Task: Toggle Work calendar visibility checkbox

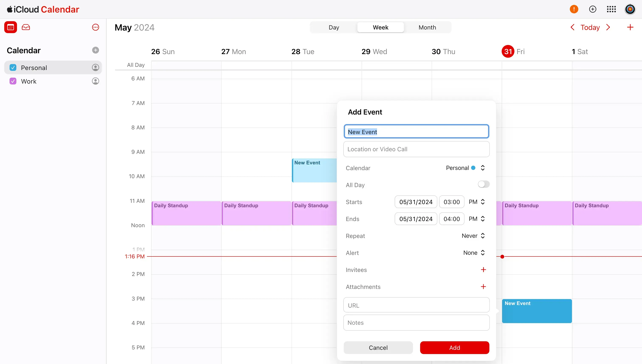Action: [13, 81]
